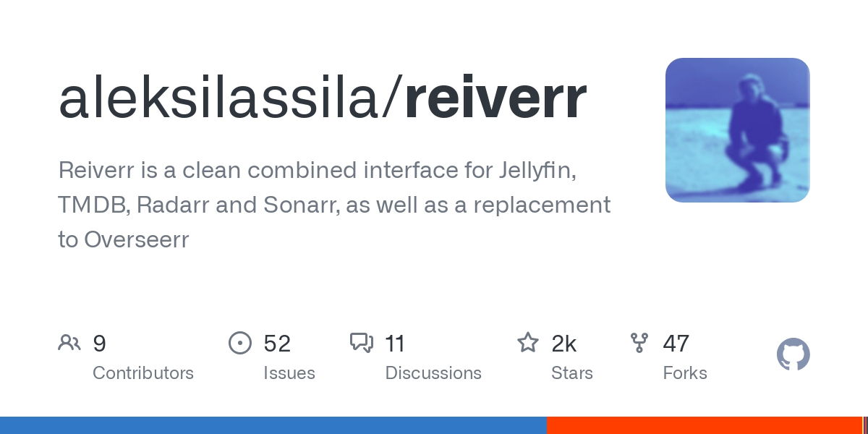Image resolution: width=868 pixels, height=434 pixels.
Task: Click the Discussions speech bubbles icon
Action: coord(361,343)
